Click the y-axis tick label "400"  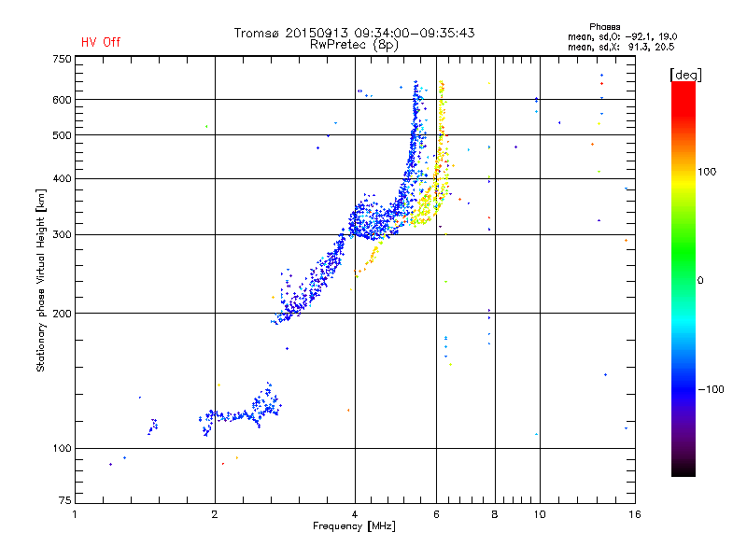pos(62,179)
